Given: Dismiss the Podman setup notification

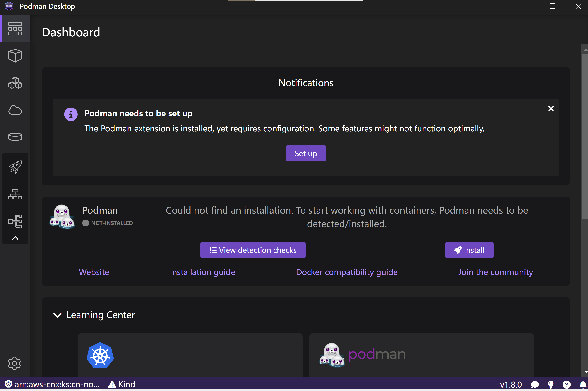Looking at the screenshot, I should click(551, 109).
